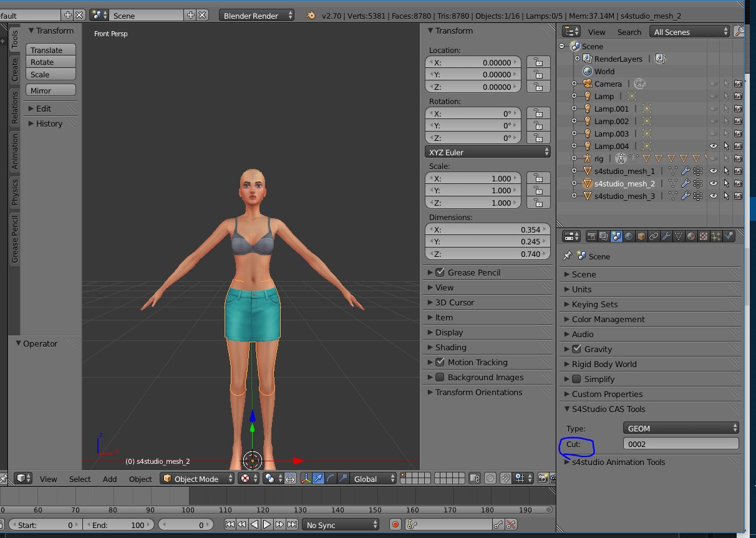
Task: Click the delete keyframe icon on timeline
Action: (x=511, y=525)
